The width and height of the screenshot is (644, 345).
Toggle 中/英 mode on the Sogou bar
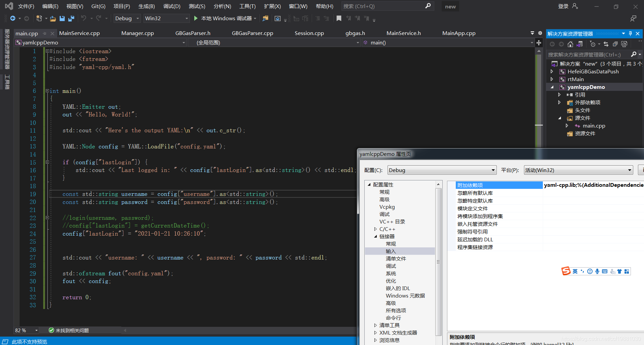(575, 271)
